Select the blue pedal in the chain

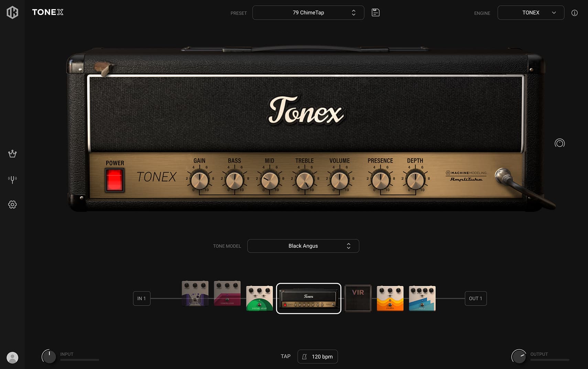[422, 298]
